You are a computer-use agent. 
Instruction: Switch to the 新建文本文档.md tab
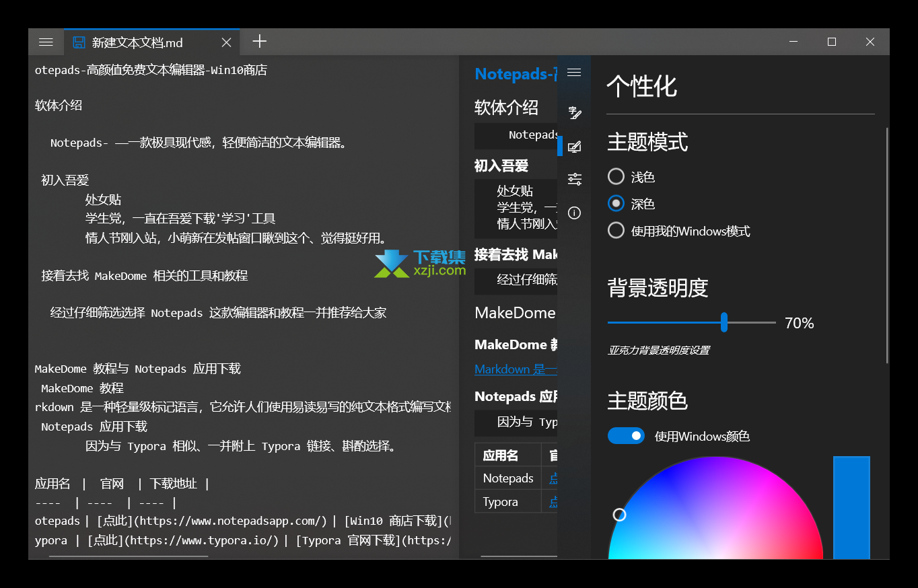tap(152, 42)
